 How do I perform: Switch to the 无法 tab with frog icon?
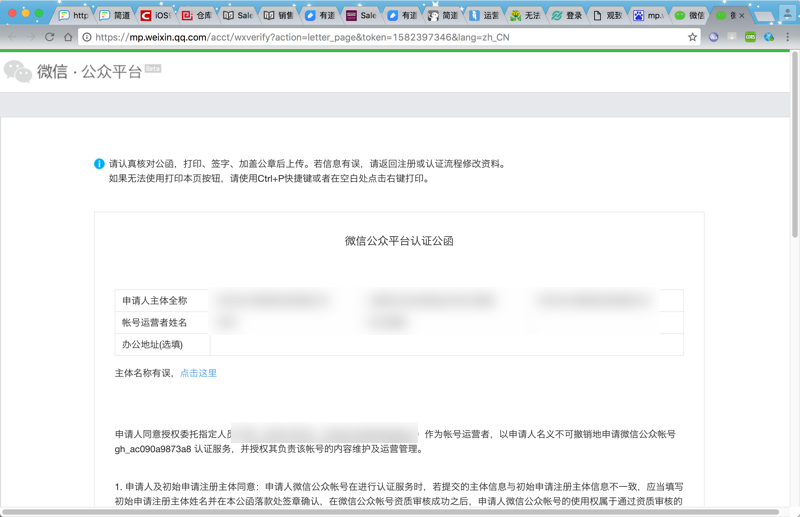click(525, 16)
